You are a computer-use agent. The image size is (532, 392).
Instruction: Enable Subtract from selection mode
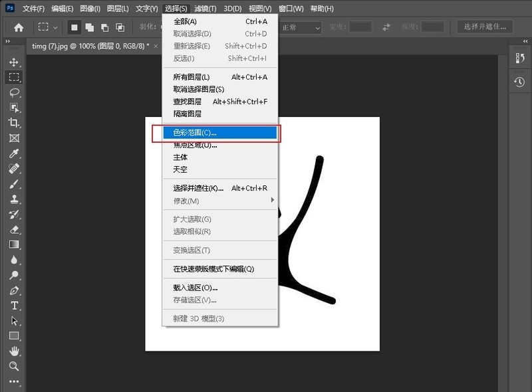pos(105,28)
